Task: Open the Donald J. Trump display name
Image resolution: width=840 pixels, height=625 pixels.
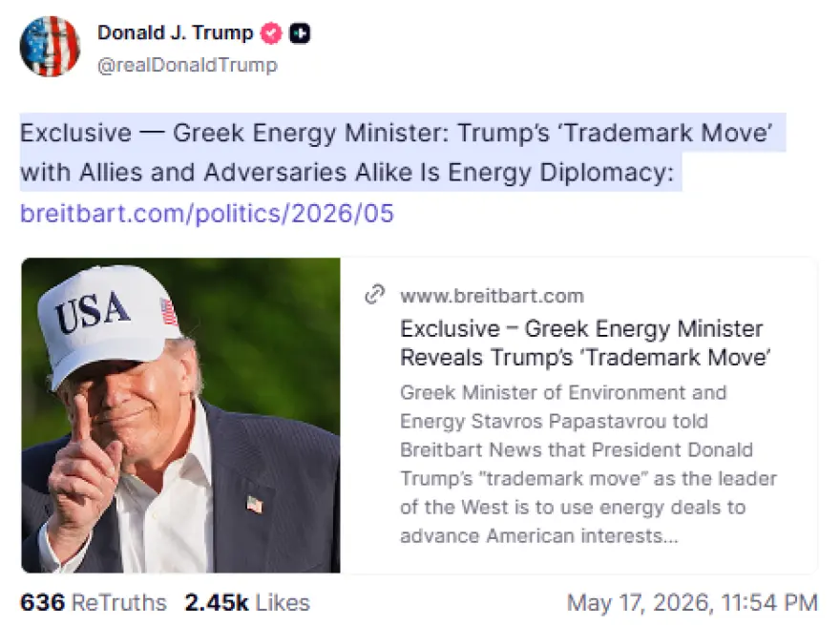Action: tap(176, 33)
